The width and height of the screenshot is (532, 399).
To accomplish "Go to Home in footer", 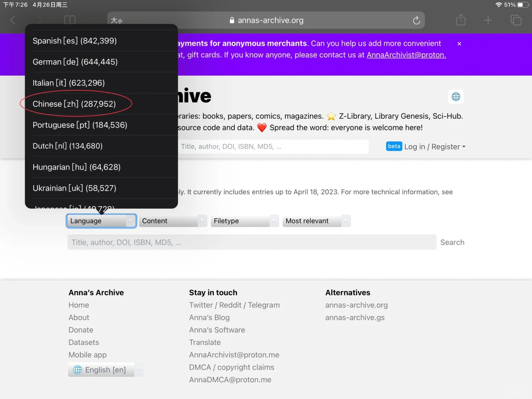I will click(79, 305).
